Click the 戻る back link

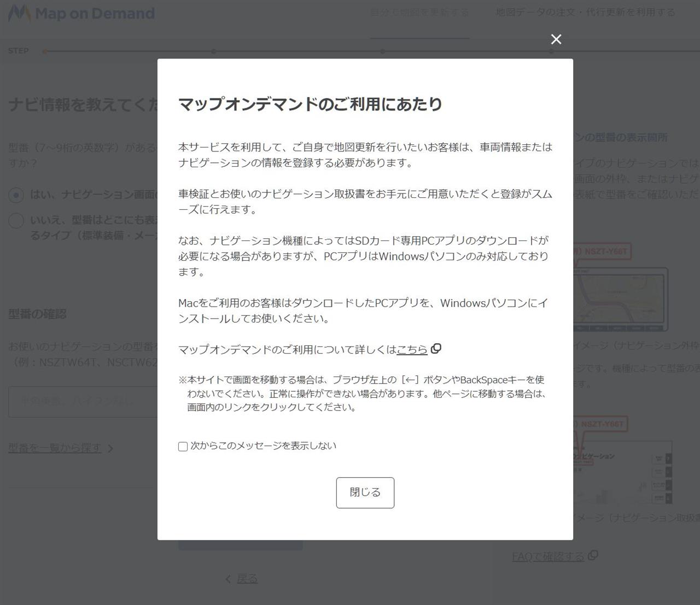pos(247,579)
